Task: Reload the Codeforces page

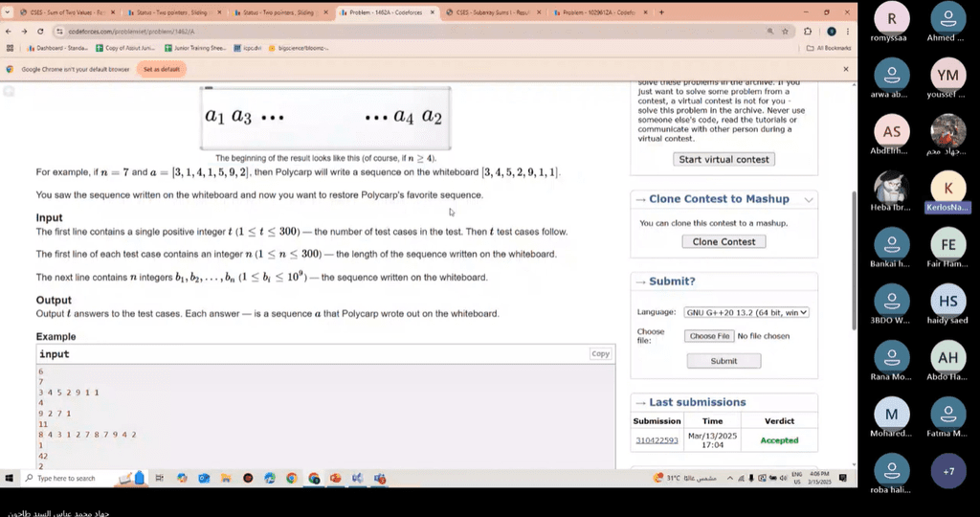Action: point(40,32)
